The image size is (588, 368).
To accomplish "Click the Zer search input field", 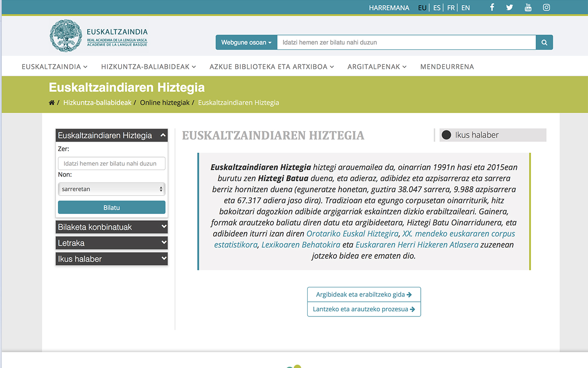I will pos(112,163).
